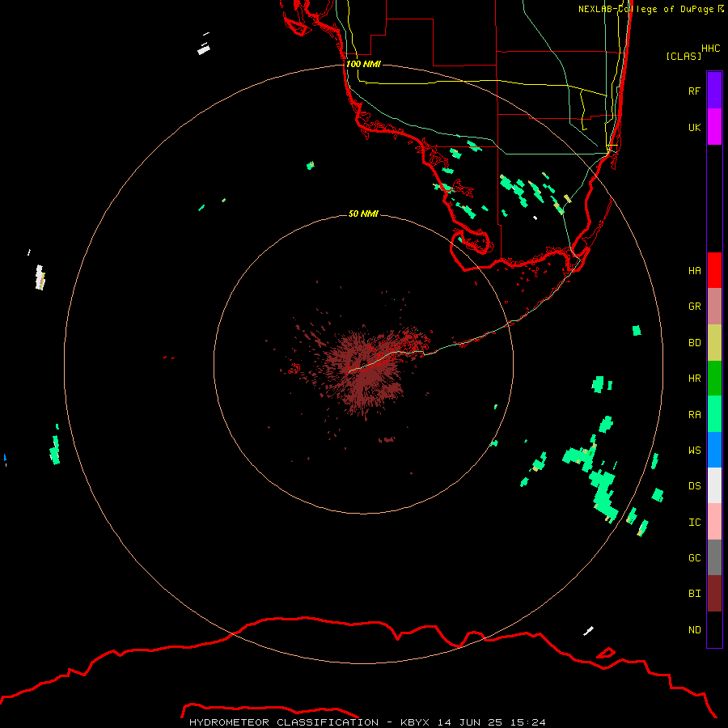Click the WS legend label

(694, 450)
